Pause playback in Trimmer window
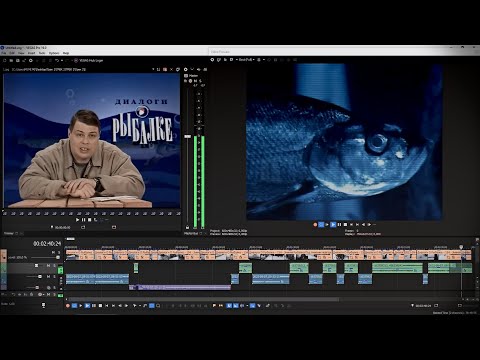The width and height of the screenshot is (480, 360). tap(83, 220)
